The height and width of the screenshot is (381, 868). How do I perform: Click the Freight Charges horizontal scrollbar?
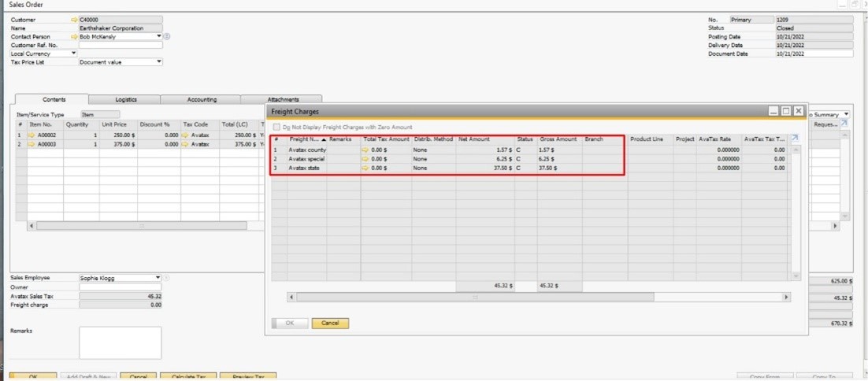[475, 298]
